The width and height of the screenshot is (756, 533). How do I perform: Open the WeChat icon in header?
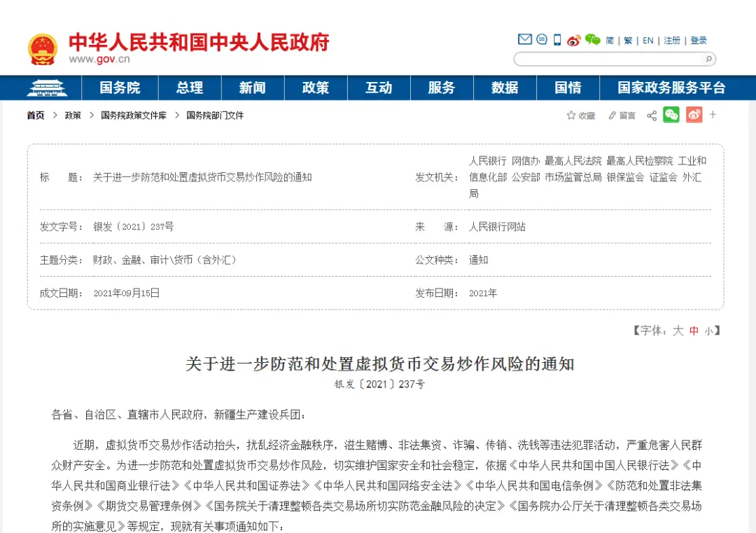[x=593, y=39]
